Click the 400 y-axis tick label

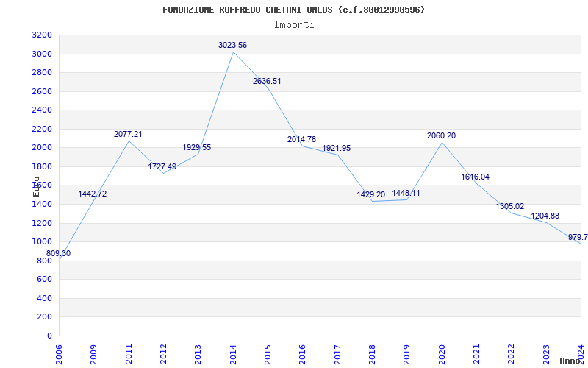click(46, 299)
